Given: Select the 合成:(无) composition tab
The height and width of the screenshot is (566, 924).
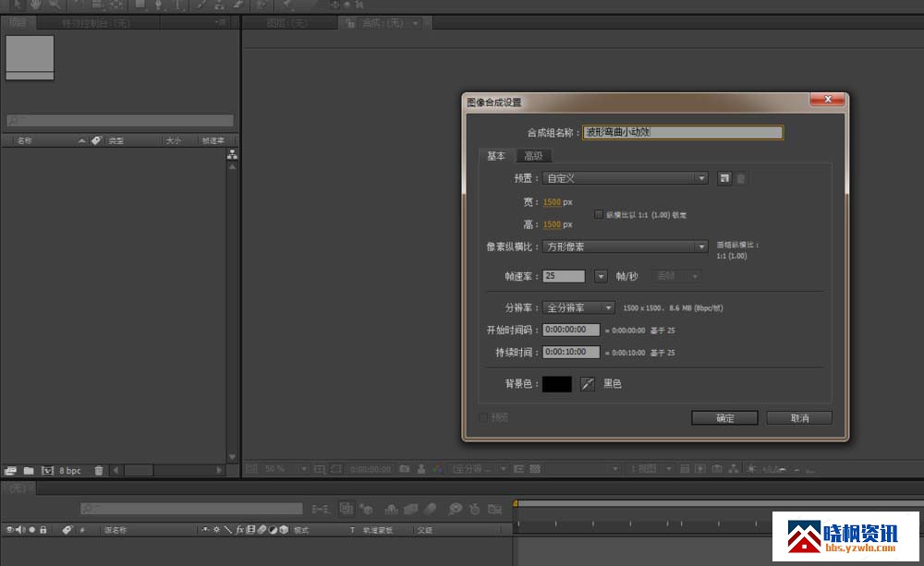Looking at the screenshot, I should tap(383, 23).
